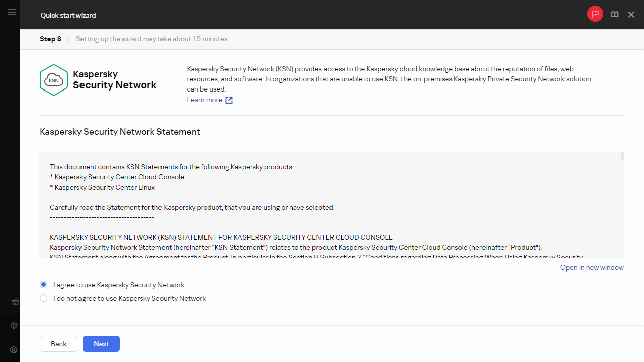The image size is (644, 362).
Task: Click the Kaspersky Security Network Statement heading
Action: (120, 132)
